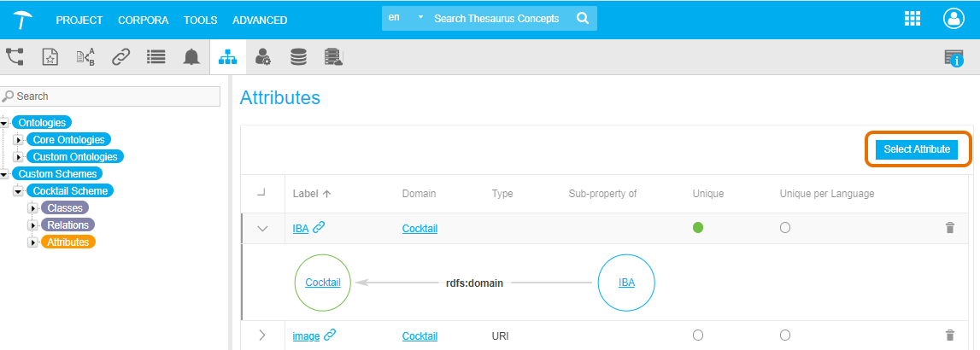Click the Select Attribute button
Viewport: 980px width, 350px height.
coord(917,149)
